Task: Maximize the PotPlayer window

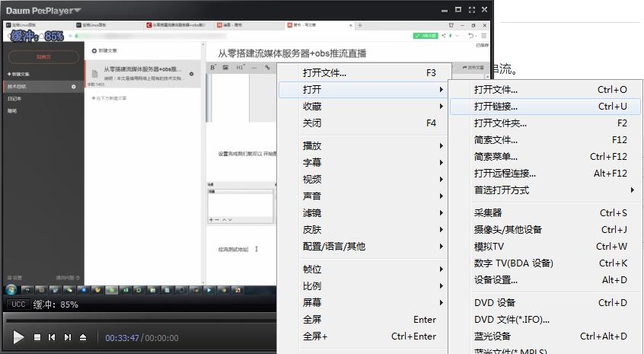Action: [x=458, y=10]
